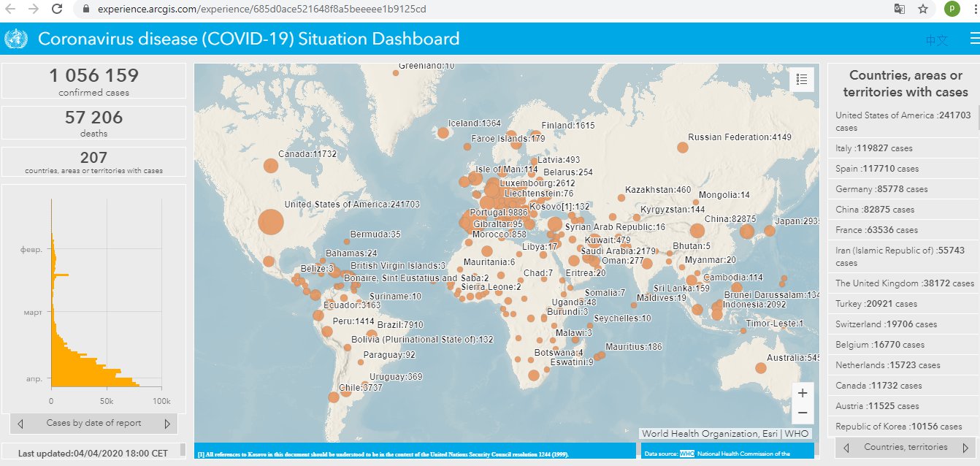
Task: Click the Canada case bubble on map
Action: click(x=271, y=167)
